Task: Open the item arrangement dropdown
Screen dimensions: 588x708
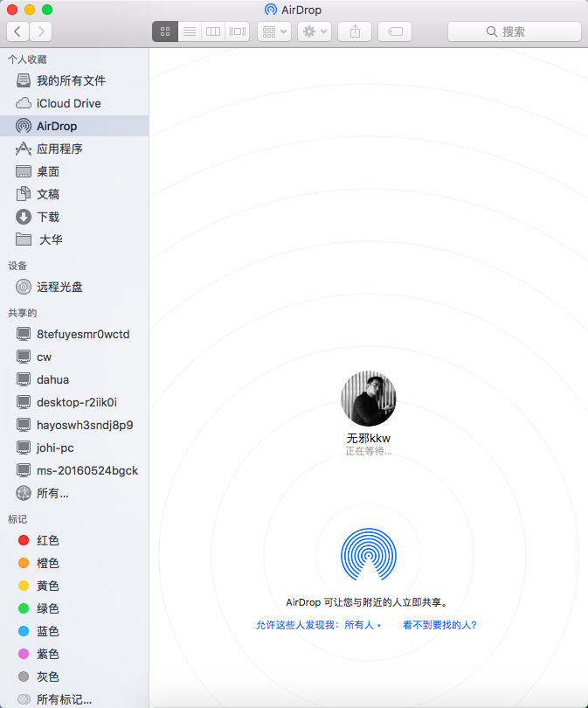Action: pos(274,31)
